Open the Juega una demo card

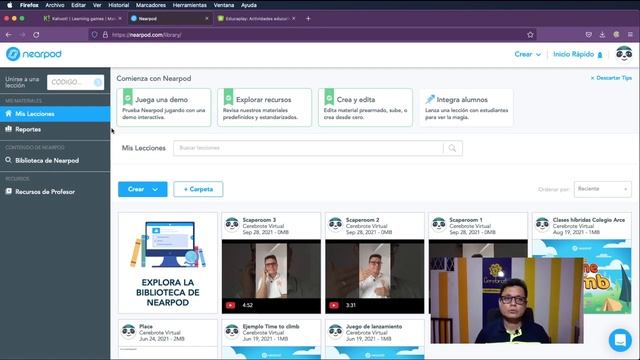(164, 107)
